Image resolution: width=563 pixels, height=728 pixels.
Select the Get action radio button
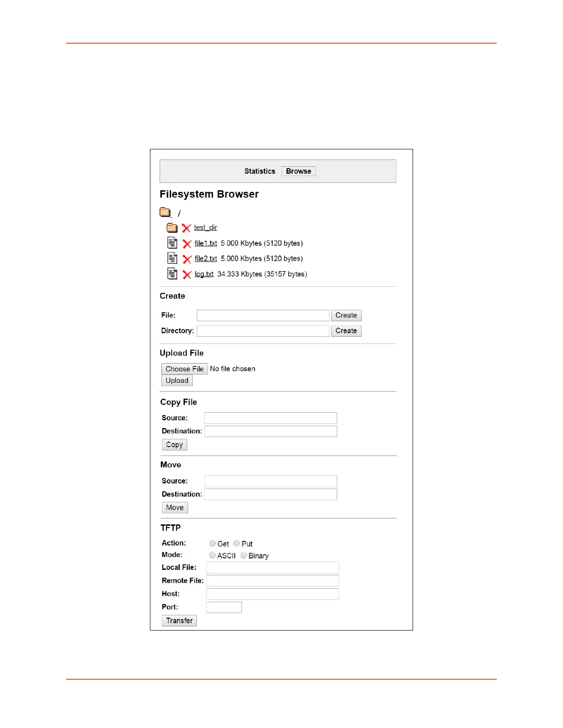point(213,543)
